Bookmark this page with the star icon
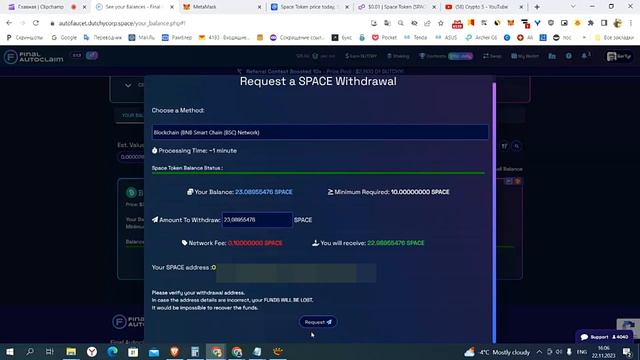The width and height of the screenshot is (640, 360). click(441, 23)
